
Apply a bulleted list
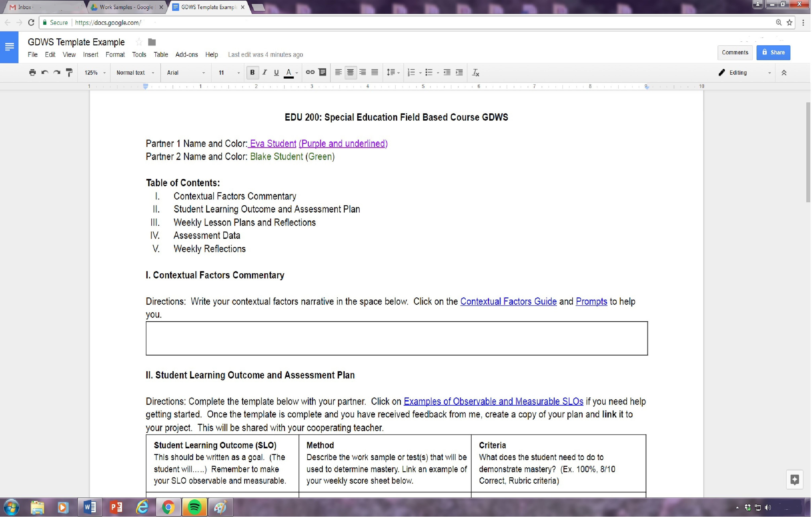pyautogui.click(x=429, y=72)
